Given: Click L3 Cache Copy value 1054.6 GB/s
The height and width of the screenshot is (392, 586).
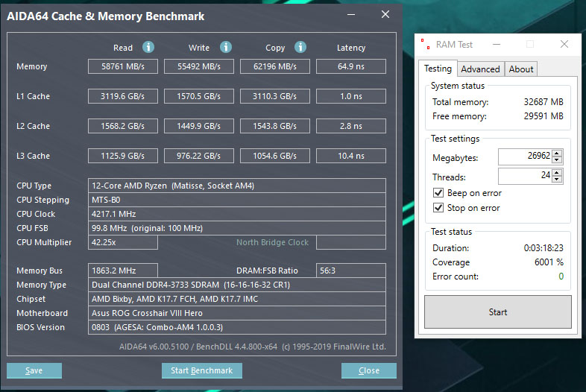Looking at the screenshot, I should tap(275, 156).
